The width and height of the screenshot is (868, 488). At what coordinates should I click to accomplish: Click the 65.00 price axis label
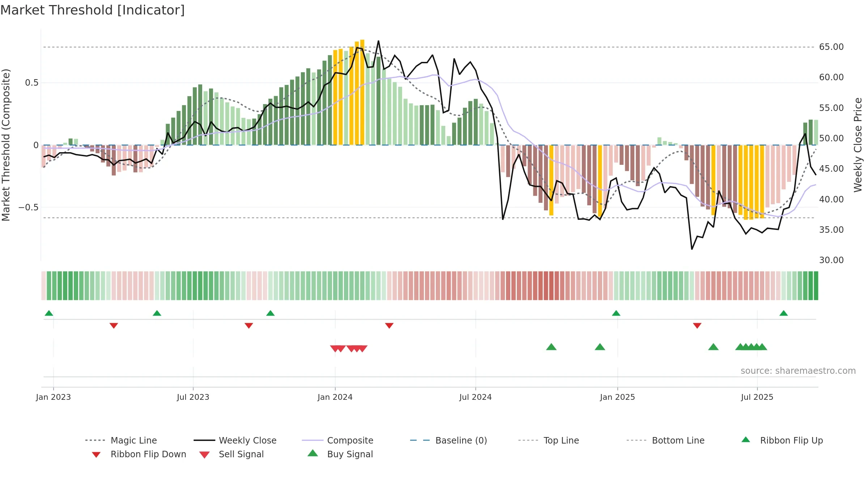[831, 47]
